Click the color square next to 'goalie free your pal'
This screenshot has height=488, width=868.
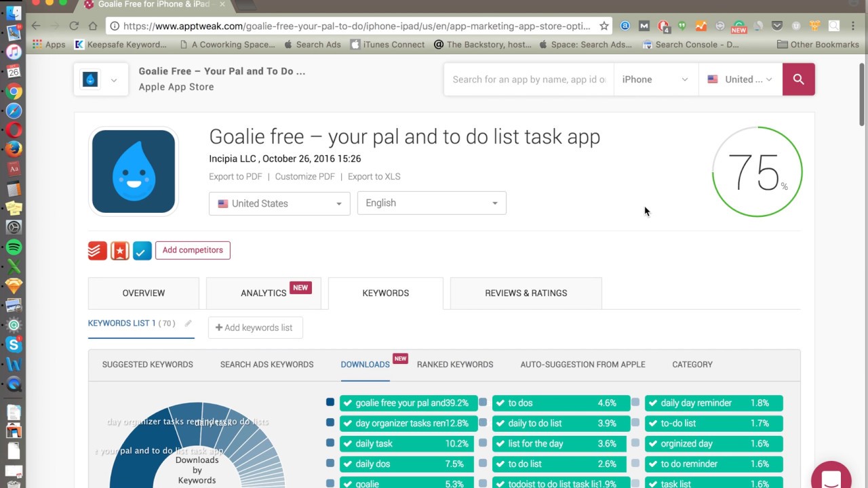[x=330, y=402]
